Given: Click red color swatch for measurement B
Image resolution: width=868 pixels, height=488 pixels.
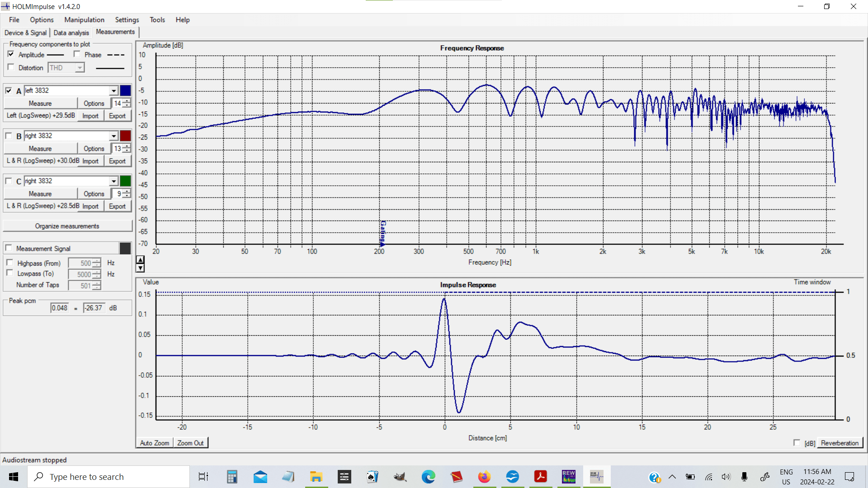Looking at the screenshot, I should tap(125, 136).
